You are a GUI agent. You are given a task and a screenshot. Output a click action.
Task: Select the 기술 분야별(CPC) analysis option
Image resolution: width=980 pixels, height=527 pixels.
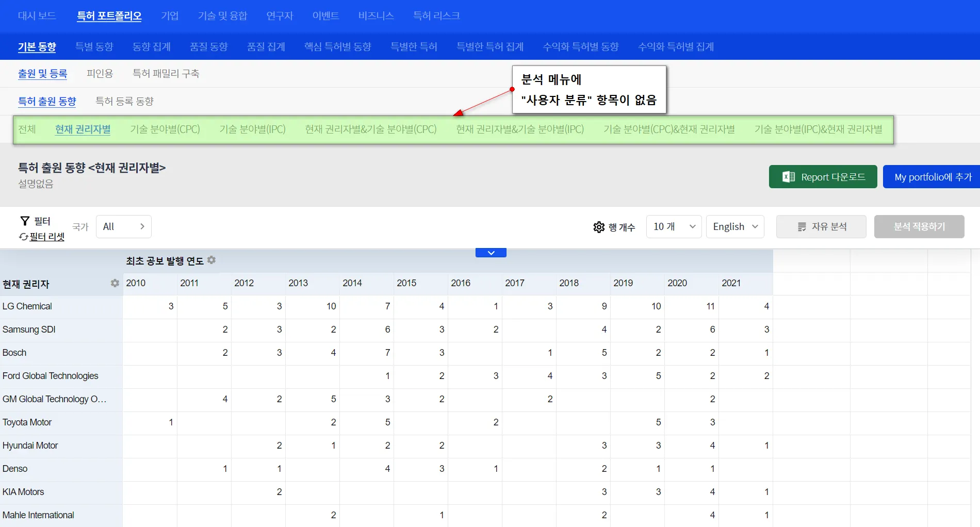coord(165,129)
